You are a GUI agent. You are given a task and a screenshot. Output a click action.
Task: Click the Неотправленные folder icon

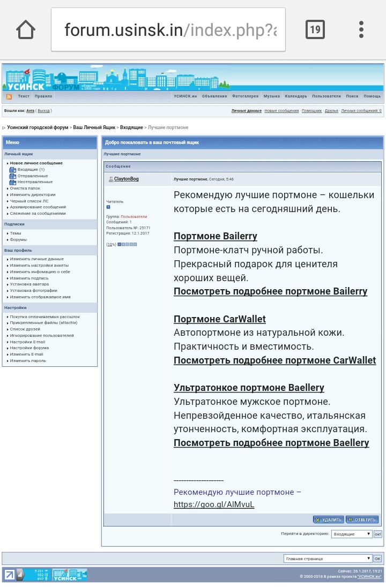point(13,182)
